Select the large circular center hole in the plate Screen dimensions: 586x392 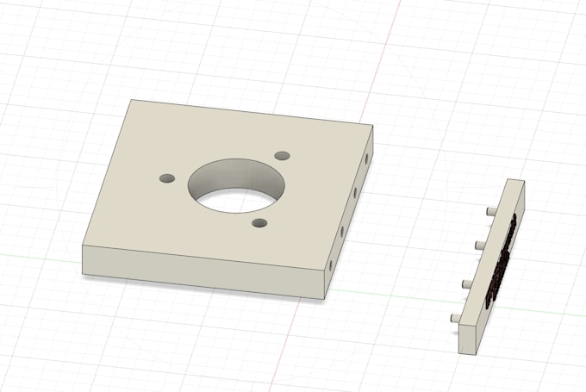pos(237,186)
